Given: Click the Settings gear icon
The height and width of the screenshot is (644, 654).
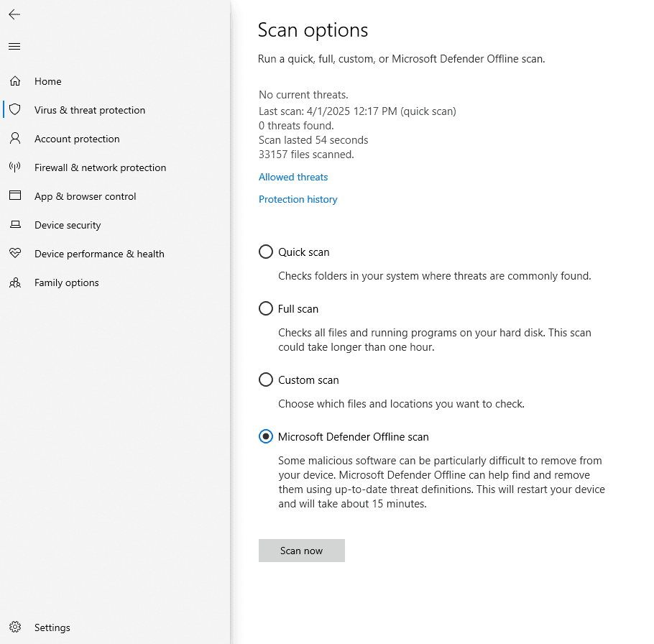Looking at the screenshot, I should point(15,627).
